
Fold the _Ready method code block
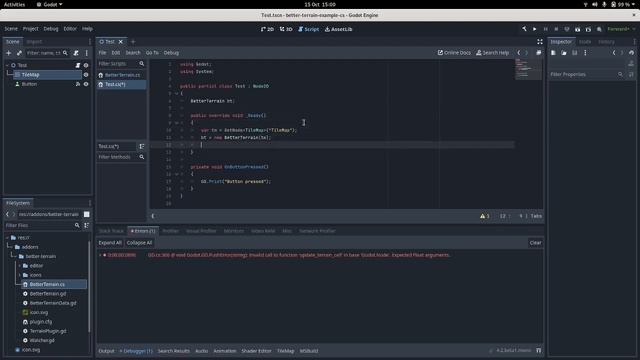click(x=177, y=123)
